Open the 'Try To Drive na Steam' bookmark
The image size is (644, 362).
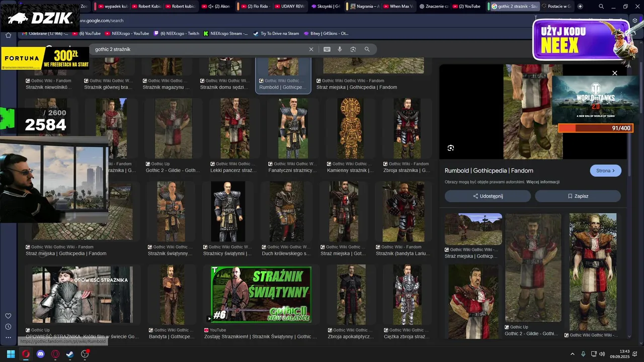pyautogui.click(x=276, y=34)
